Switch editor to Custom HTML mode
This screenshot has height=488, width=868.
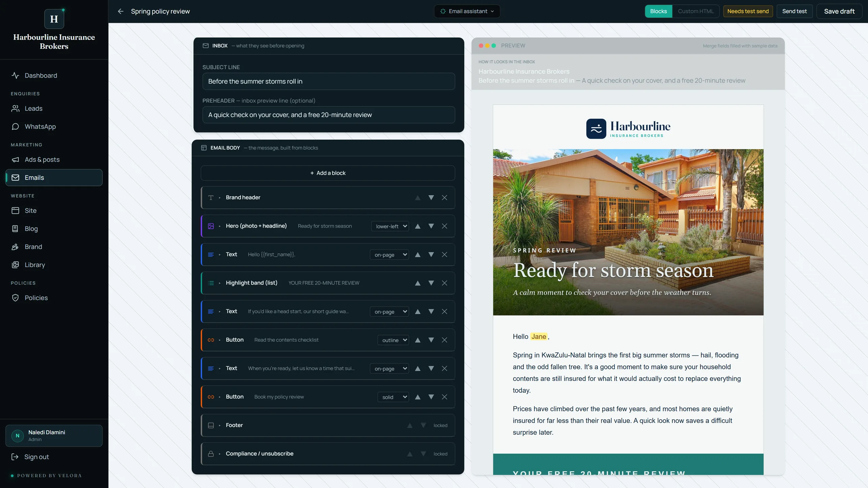coord(696,11)
